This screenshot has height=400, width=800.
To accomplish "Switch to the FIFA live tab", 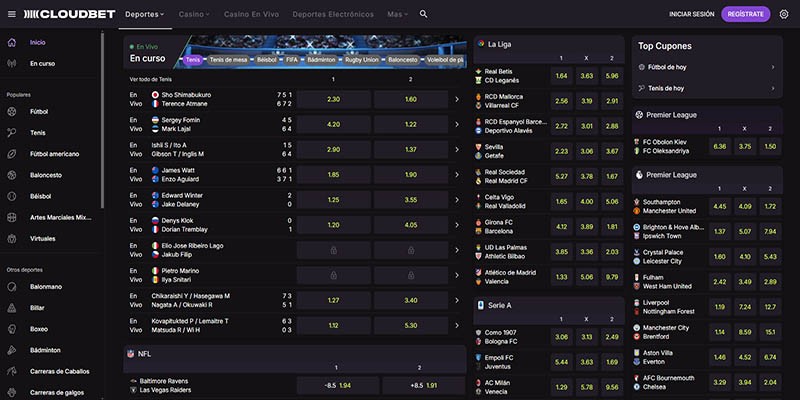I will 291,60.
